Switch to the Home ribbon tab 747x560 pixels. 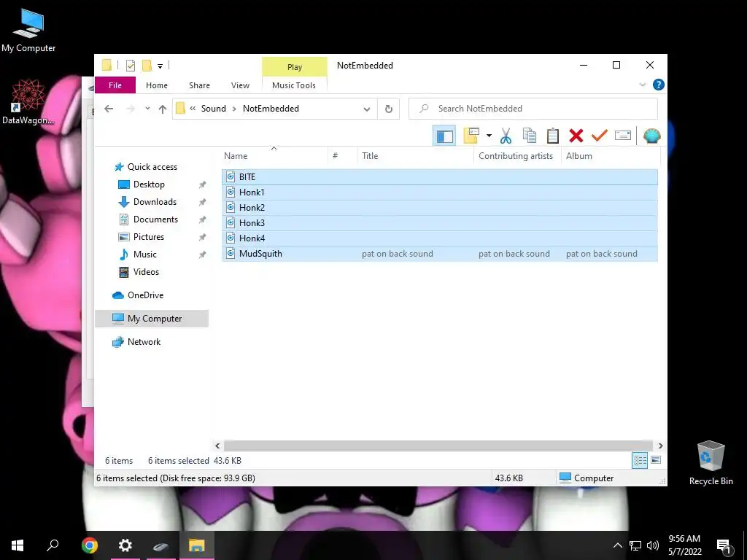[x=157, y=85]
